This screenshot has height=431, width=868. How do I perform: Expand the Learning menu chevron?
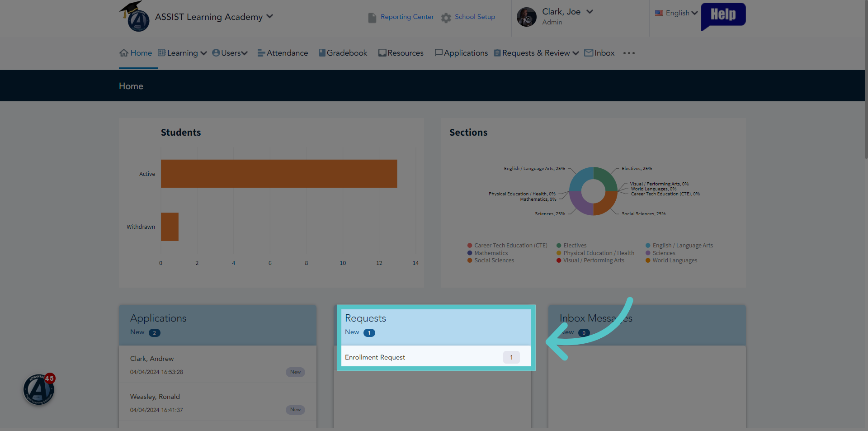[x=203, y=53]
